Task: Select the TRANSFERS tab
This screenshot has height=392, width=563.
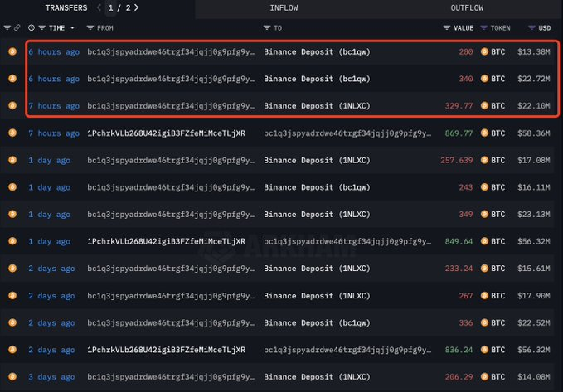Action: [x=66, y=8]
